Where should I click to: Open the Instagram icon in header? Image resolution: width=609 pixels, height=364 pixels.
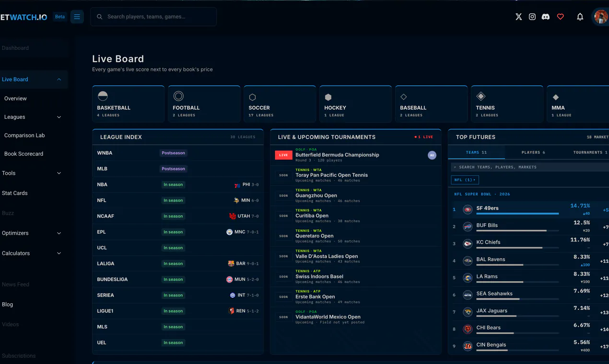(x=532, y=17)
